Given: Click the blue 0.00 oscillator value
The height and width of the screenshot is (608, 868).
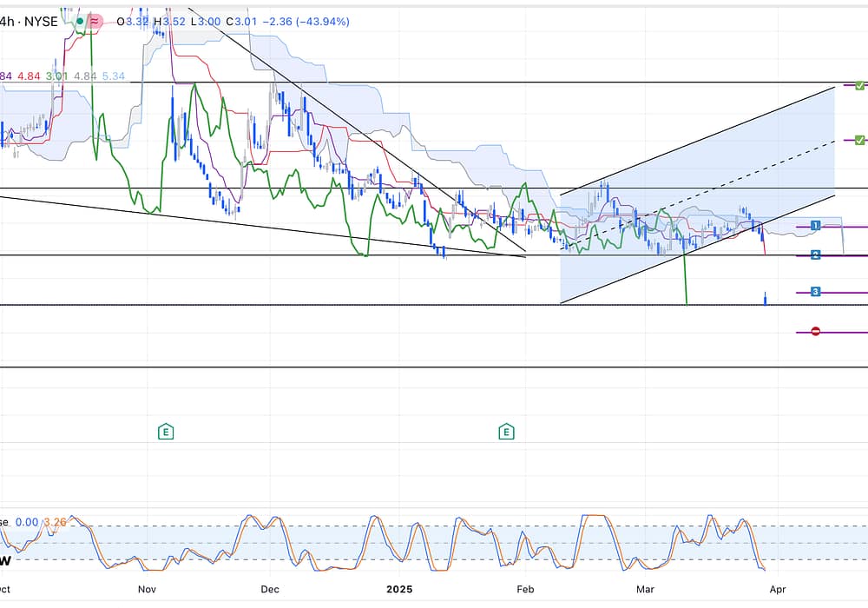Looking at the screenshot, I should (28, 523).
